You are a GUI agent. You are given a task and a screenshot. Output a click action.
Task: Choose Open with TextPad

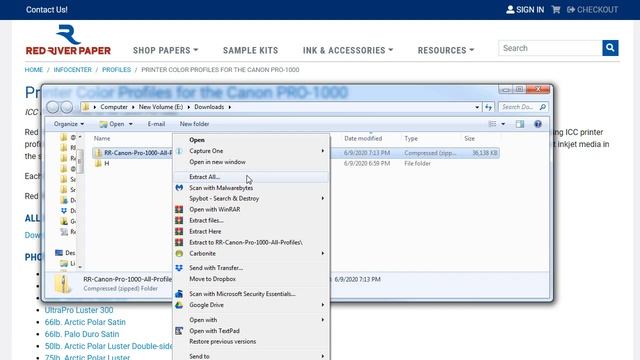(x=251, y=331)
